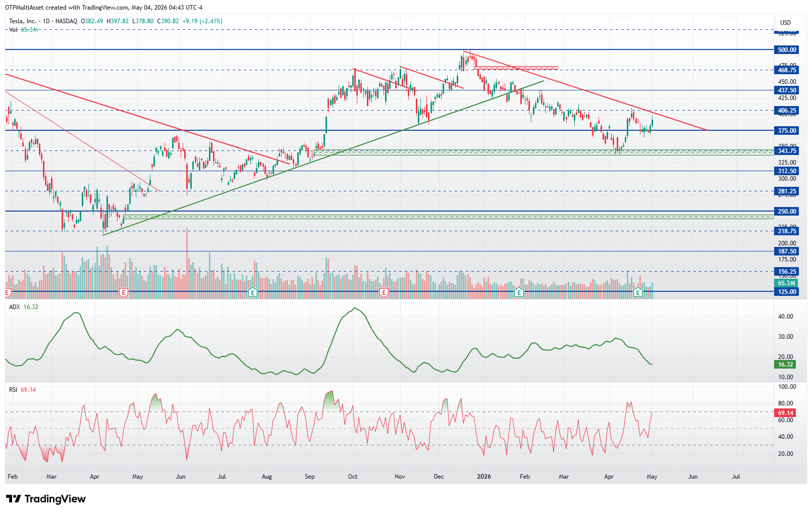Click the red earnings marker near late April 2025
This screenshot has width=812, height=514.
[x=123, y=292]
